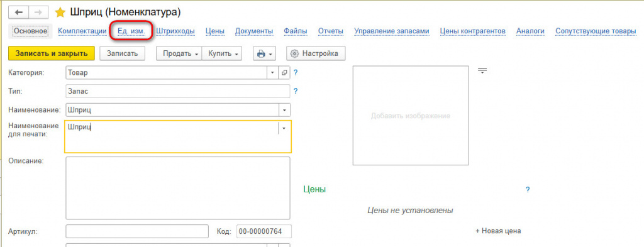Click the Цены не установлены text

(410, 211)
